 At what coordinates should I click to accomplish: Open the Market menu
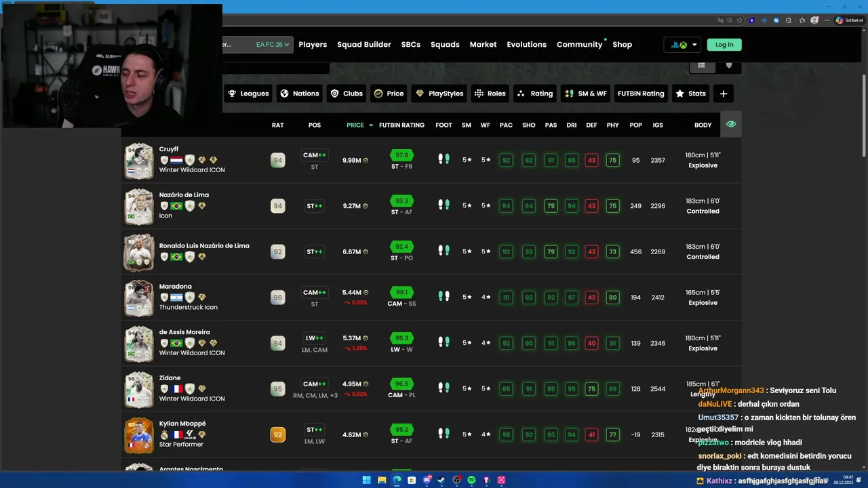pyautogui.click(x=483, y=45)
